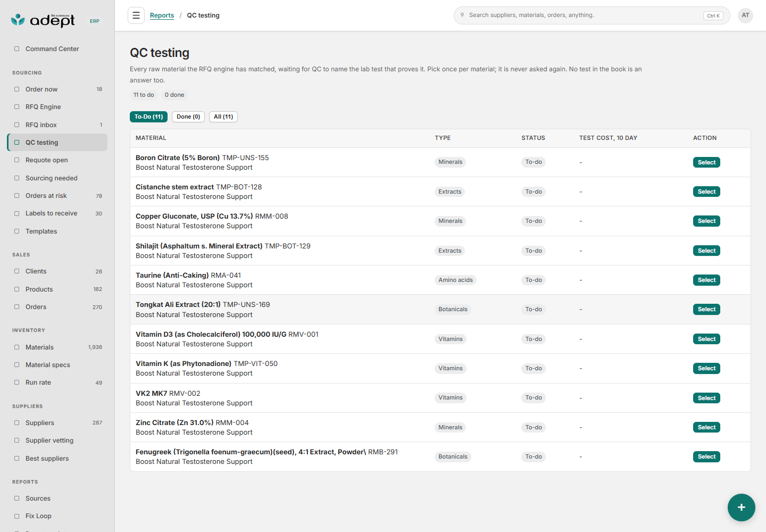The height and width of the screenshot is (532, 766).
Task: Click the Vitamins tag on Vitamin D3 row
Action: pos(451,339)
